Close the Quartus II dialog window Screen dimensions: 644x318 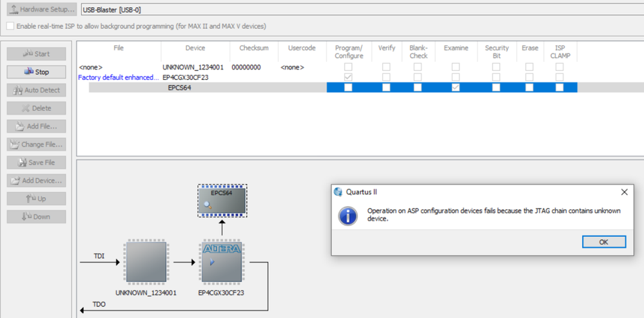click(624, 192)
